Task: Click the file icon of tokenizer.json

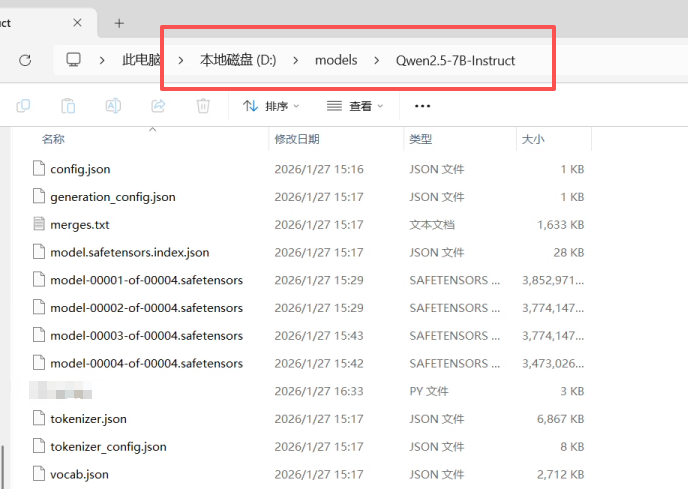Action: [39, 418]
